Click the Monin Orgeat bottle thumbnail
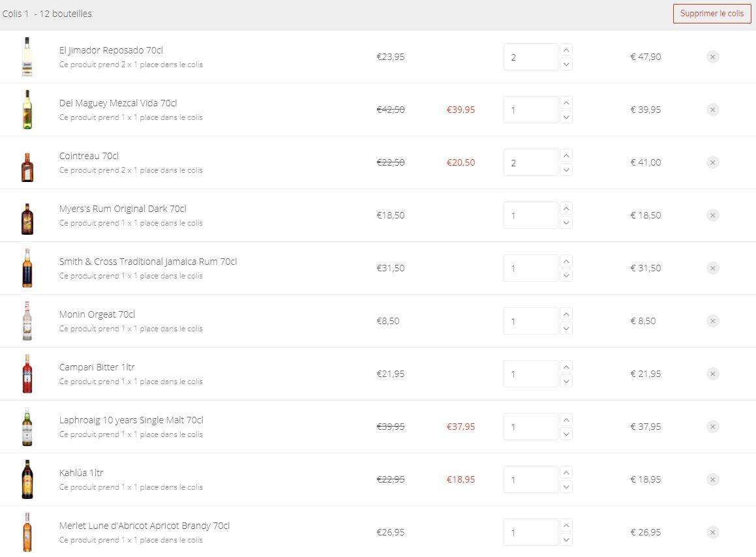Image resolution: width=756 pixels, height=557 pixels. 27,321
